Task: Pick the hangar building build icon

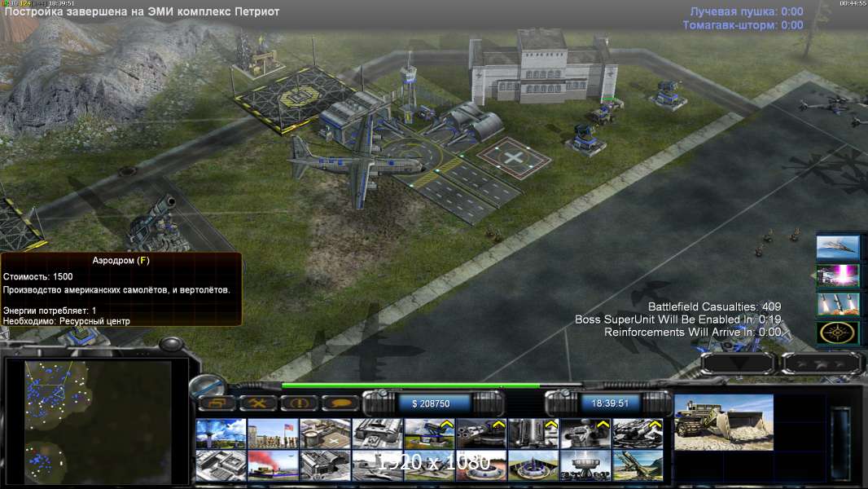Action: [x=325, y=465]
